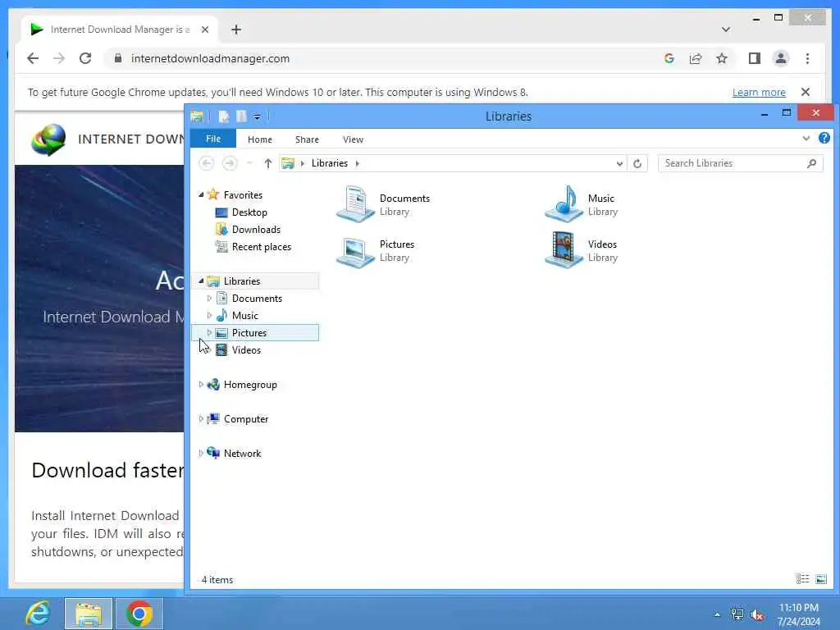Select Homegroup in navigation pane
The width and height of the screenshot is (840, 630).
(x=250, y=385)
